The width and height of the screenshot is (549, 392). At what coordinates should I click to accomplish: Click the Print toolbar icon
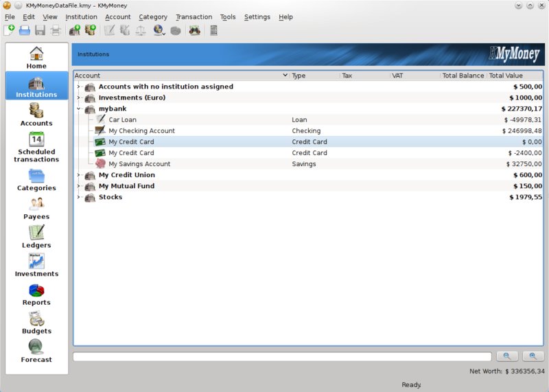tap(56, 30)
